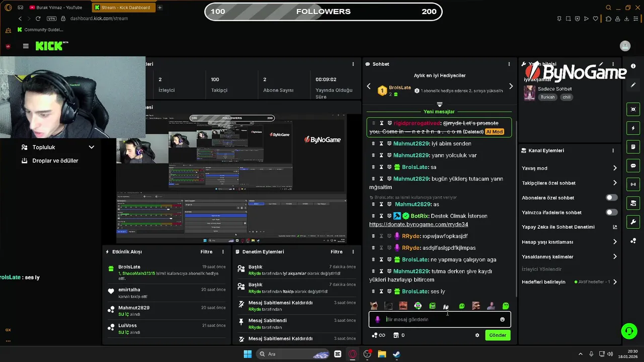Click the Windows taskbar Ara search box
644x362 pixels.
[292, 354]
